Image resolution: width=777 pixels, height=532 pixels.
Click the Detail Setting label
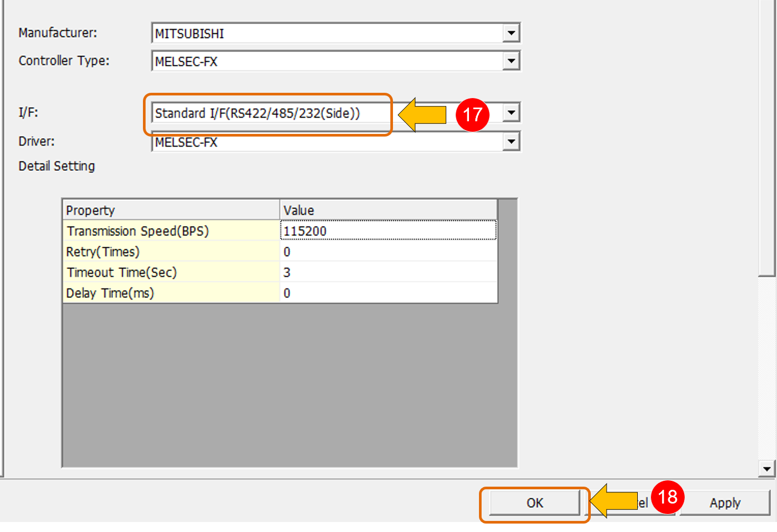tap(57, 166)
